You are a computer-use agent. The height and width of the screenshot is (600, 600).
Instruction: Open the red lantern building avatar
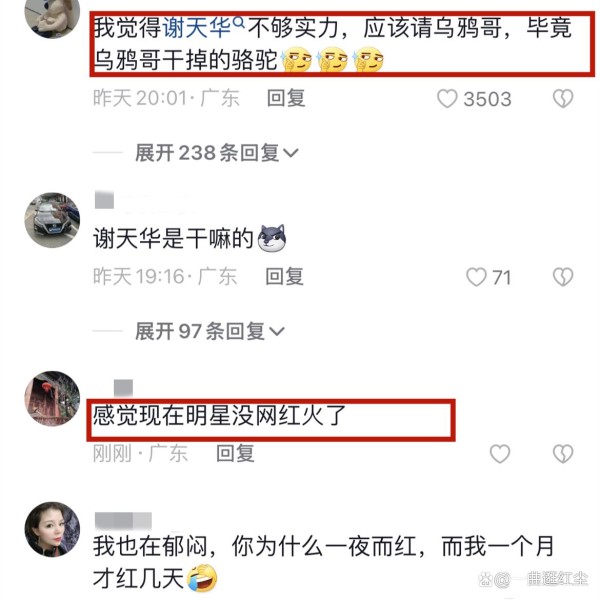pyautogui.click(x=52, y=398)
